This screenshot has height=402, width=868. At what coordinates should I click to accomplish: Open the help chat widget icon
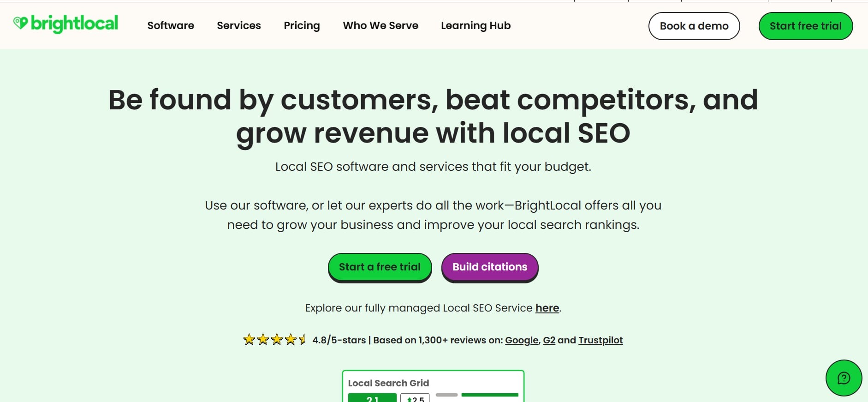tap(844, 378)
